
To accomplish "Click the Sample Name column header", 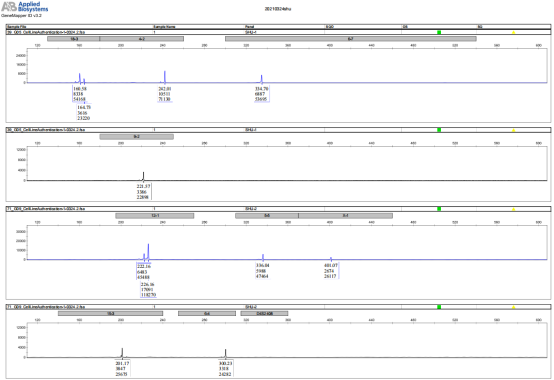I will (x=164, y=27).
